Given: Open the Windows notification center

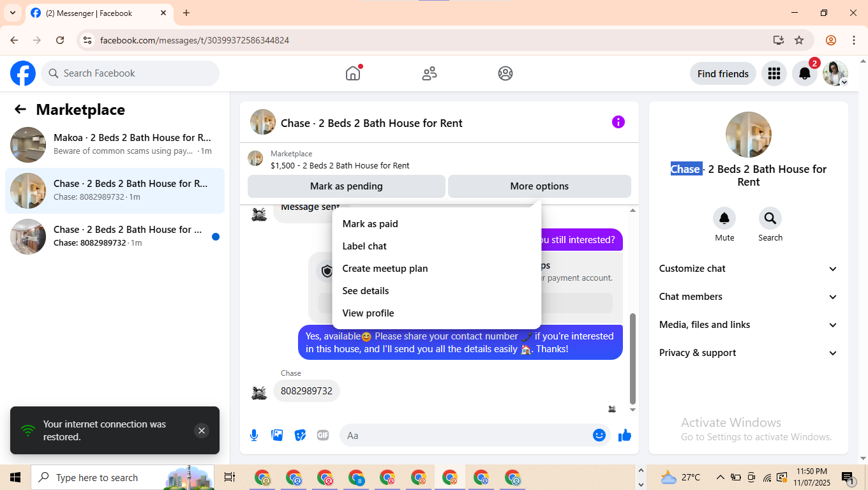Looking at the screenshot, I should pyautogui.click(x=848, y=477).
